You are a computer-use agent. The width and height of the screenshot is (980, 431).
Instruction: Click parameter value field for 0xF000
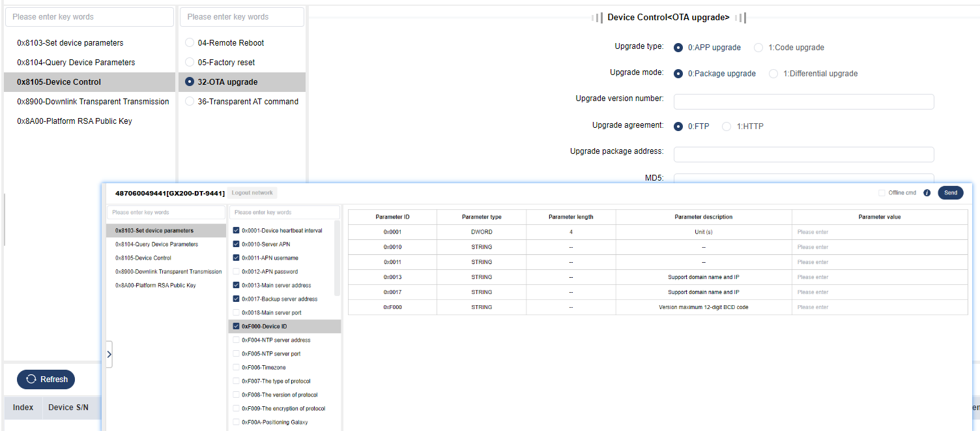click(880, 307)
